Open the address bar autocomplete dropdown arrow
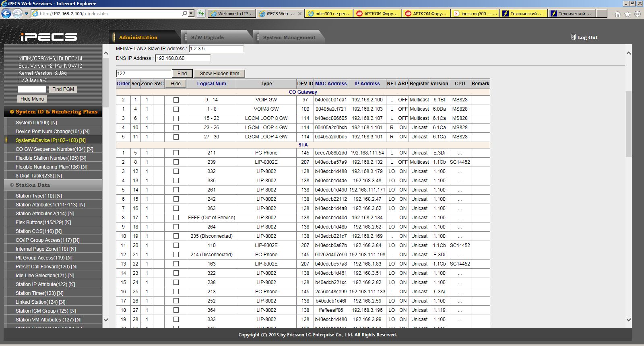This screenshot has height=346, width=644. pos(191,13)
